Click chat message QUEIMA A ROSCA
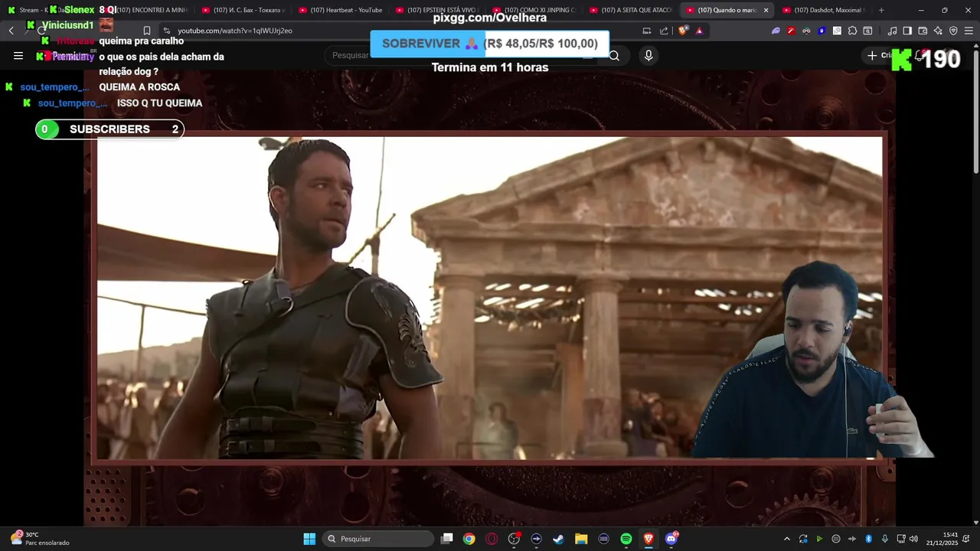 pyautogui.click(x=139, y=87)
